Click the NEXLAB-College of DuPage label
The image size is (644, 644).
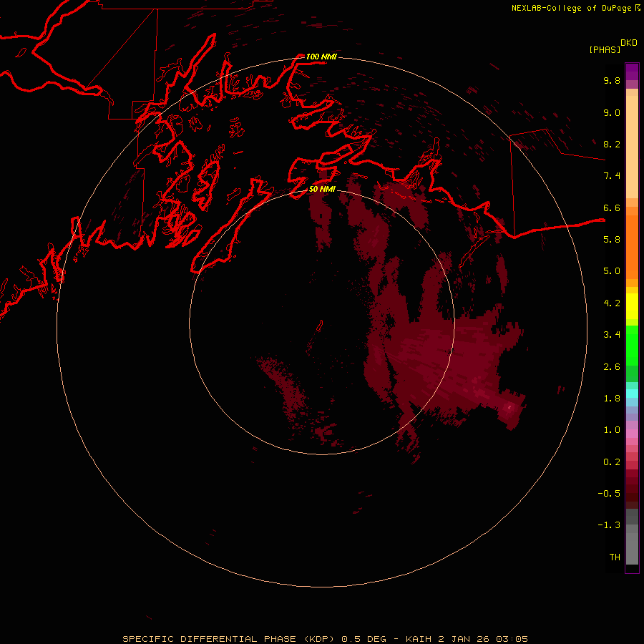[x=571, y=8]
